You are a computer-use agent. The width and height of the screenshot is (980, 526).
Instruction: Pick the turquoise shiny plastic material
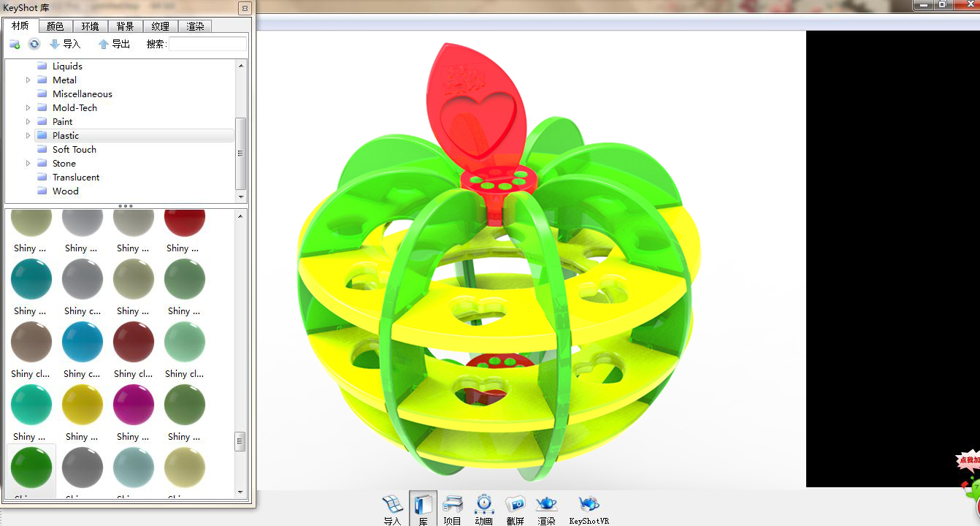coord(31,405)
